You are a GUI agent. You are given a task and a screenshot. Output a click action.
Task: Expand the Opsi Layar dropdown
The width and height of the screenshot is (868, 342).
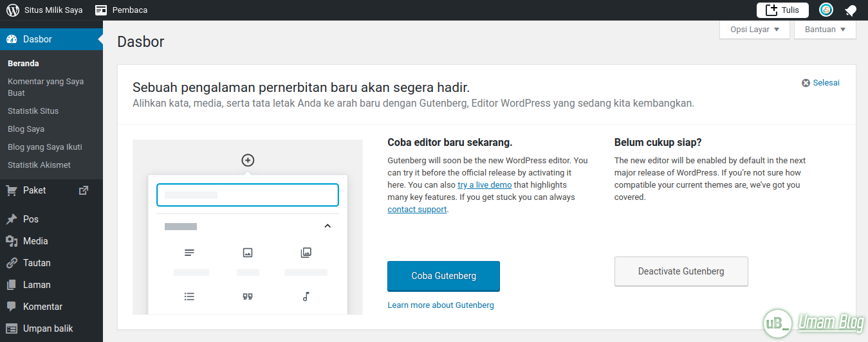755,30
